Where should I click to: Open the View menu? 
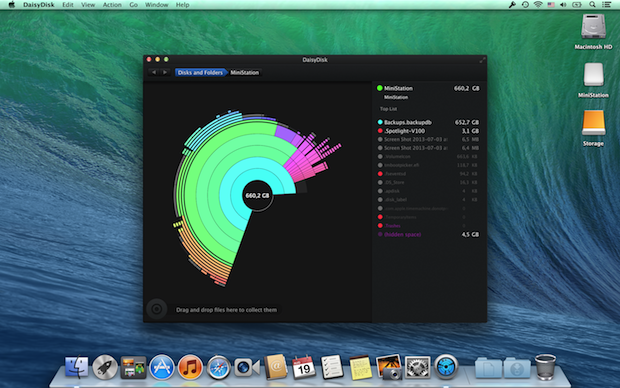coord(88,5)
